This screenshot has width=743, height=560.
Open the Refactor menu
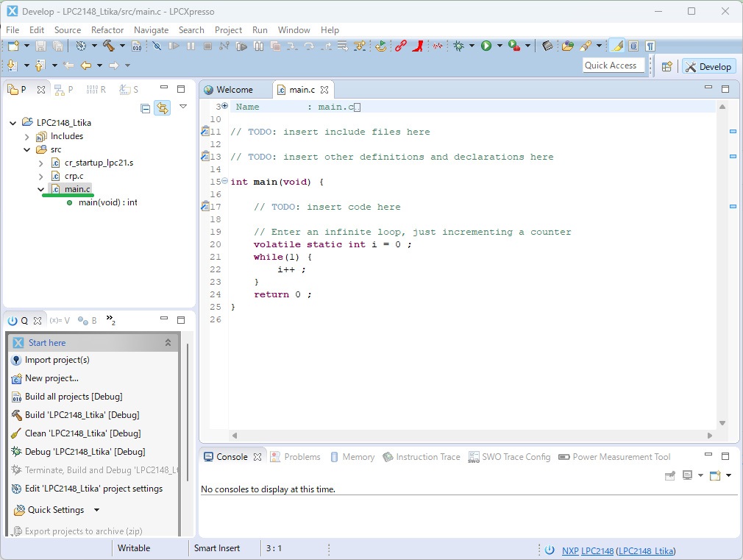(x=107, y=30)
